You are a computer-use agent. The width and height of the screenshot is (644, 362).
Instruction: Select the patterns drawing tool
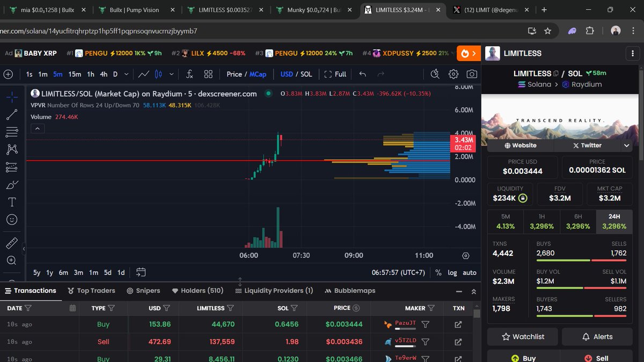(x=12, y=150)
